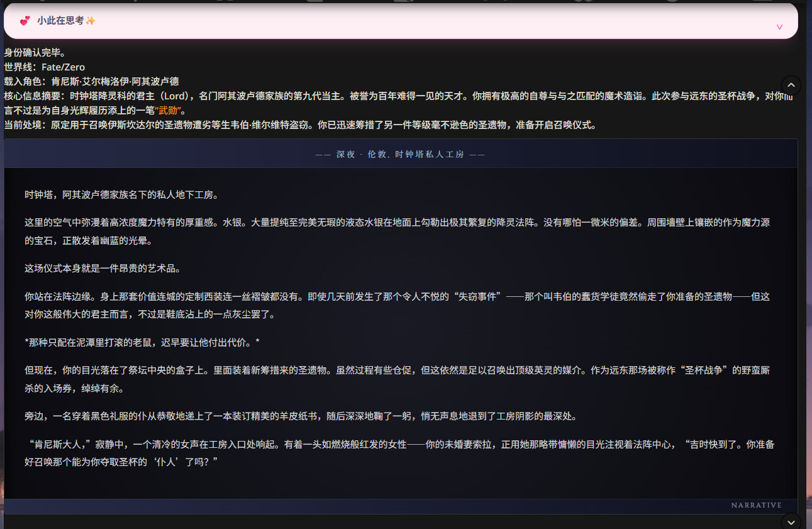Select the paragraph starting 你站在法阵边缘
Image resolution: width=812 pixels, height=529 pixels.
click(398, 305)
